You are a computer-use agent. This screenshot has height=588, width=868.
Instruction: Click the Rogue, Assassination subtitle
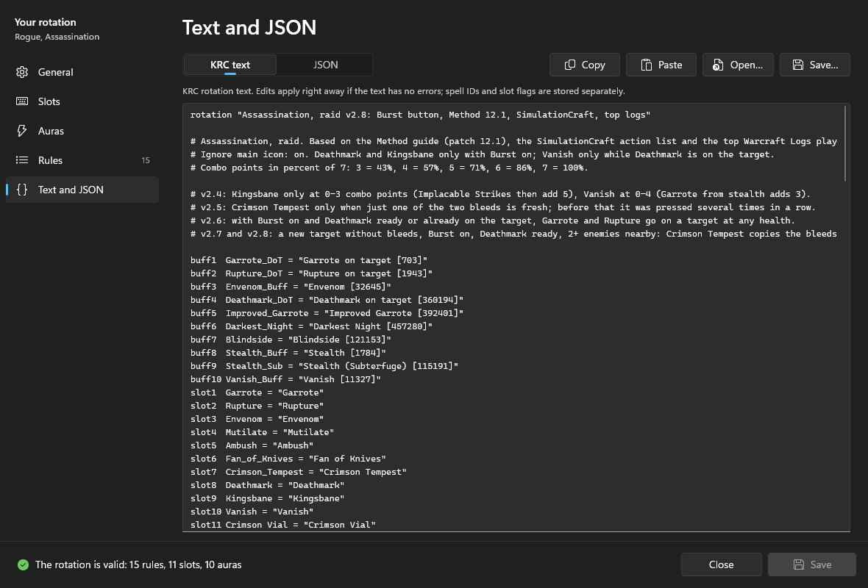pos(57,37)
